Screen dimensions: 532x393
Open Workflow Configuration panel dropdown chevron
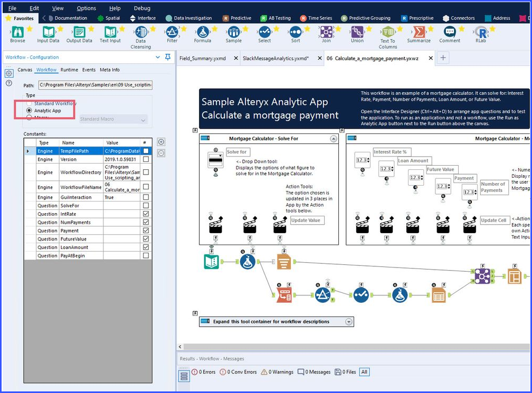[x=157, y=57]
